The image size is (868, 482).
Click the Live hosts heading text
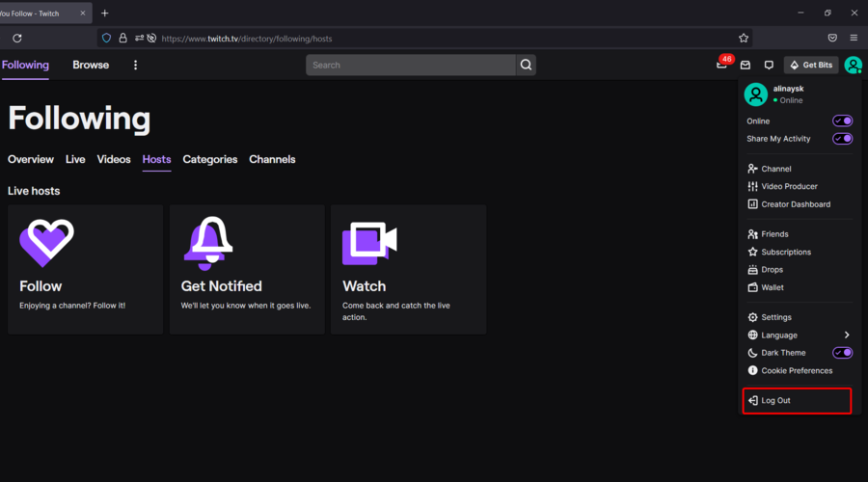click(34, 191)
